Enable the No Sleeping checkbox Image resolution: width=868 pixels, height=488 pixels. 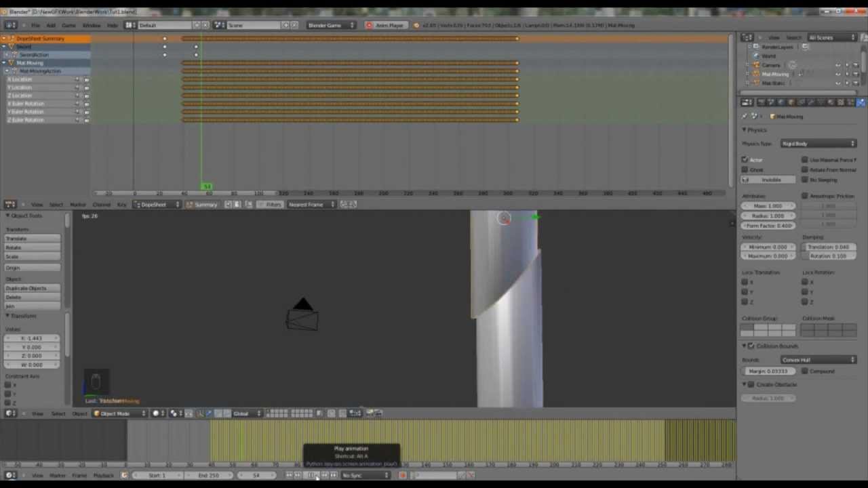point(805,180)
